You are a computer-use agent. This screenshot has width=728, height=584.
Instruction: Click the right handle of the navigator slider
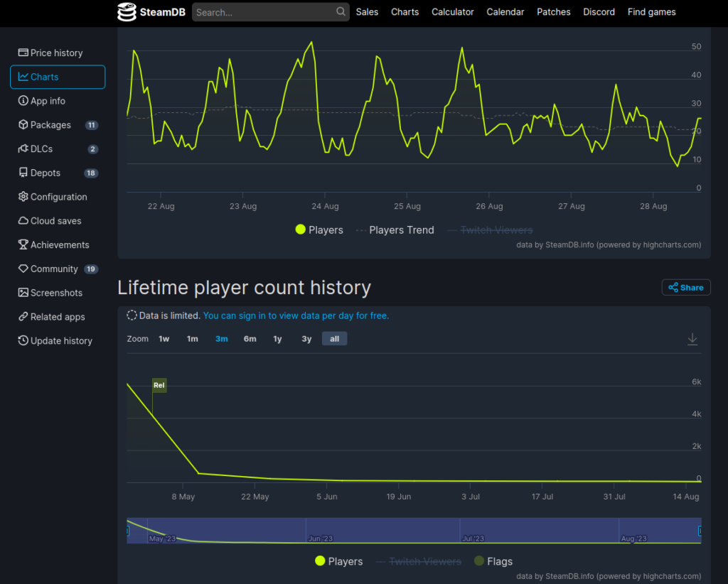point(700,531)
